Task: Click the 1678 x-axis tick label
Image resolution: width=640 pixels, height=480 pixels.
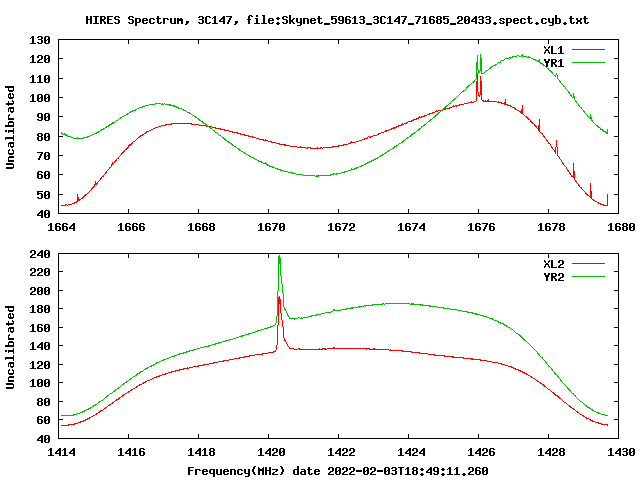Action: 551,227
